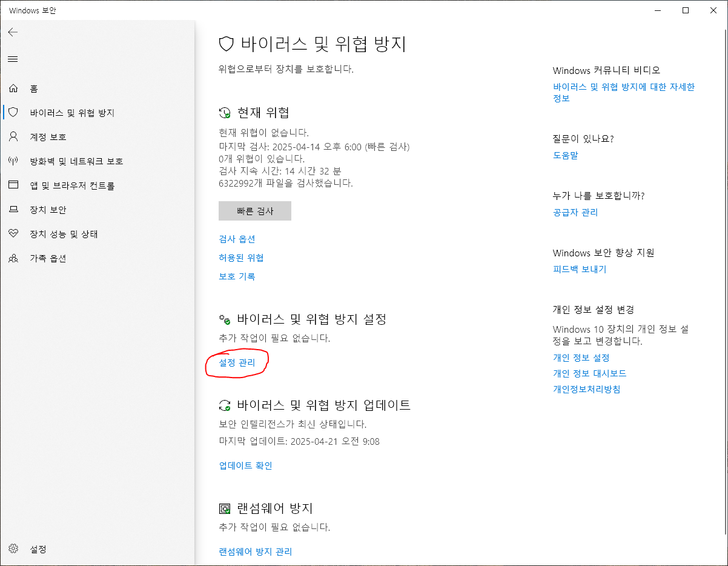Click the ransomware icon beside 랜섬웨어 방지

coord(225,508)
